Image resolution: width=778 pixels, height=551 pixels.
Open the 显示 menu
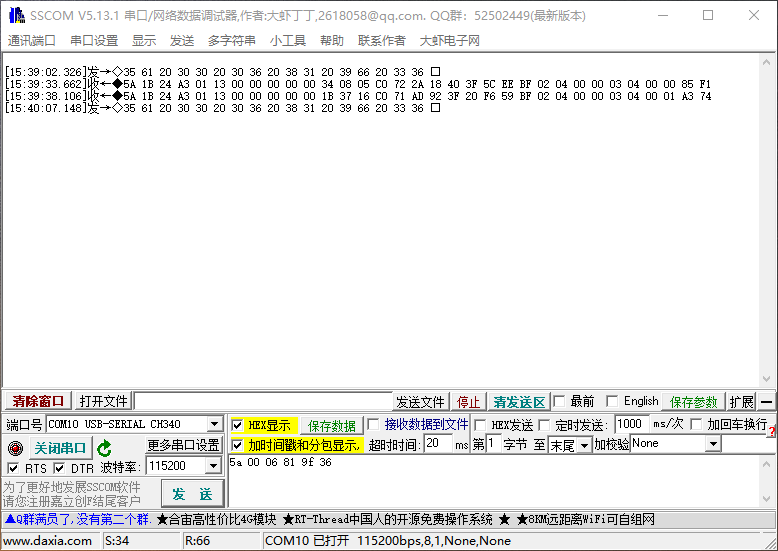144,41
